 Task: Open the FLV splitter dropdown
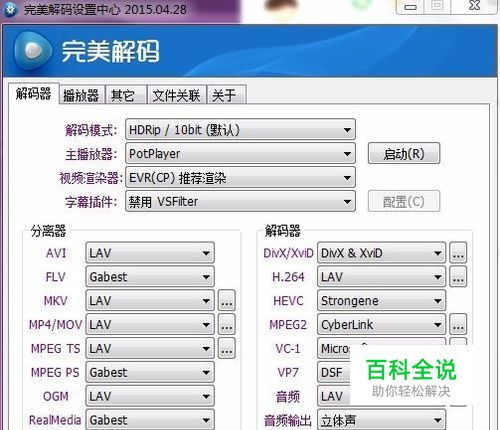point(150,277)
